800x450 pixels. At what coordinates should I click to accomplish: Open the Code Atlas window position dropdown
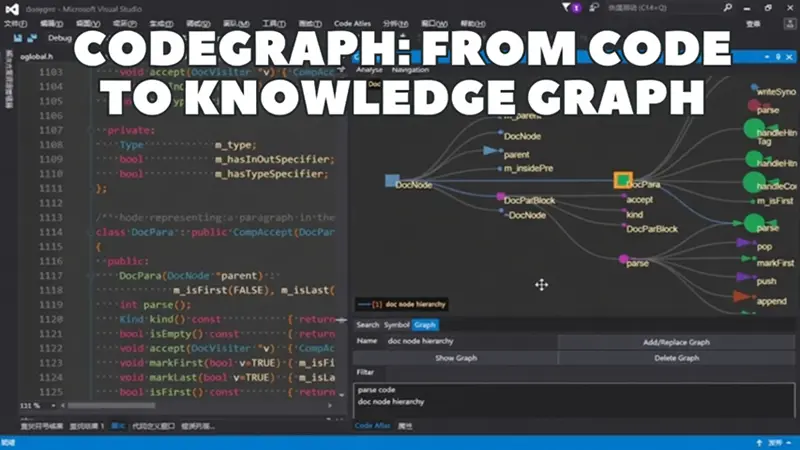coord(767,57)
